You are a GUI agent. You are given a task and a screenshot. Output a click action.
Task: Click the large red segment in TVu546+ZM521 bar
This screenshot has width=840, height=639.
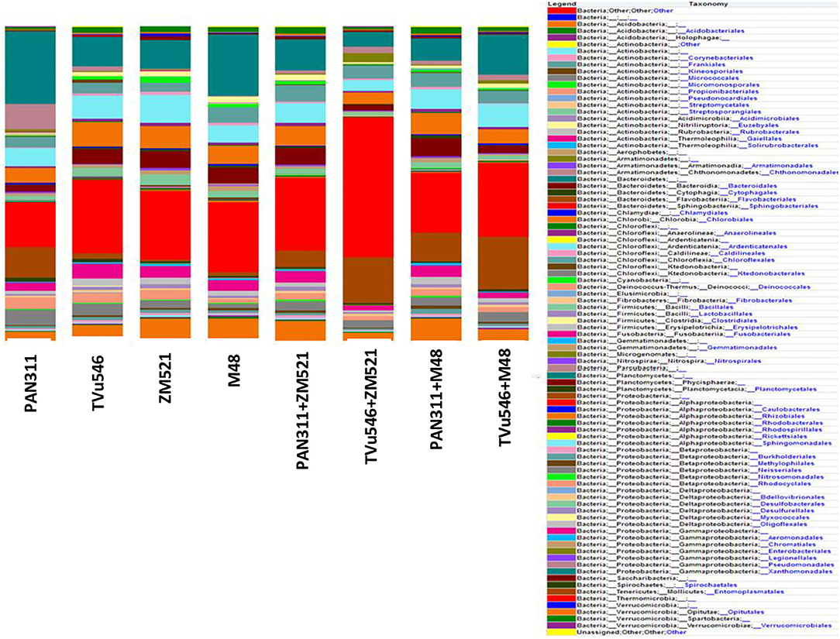368,187
